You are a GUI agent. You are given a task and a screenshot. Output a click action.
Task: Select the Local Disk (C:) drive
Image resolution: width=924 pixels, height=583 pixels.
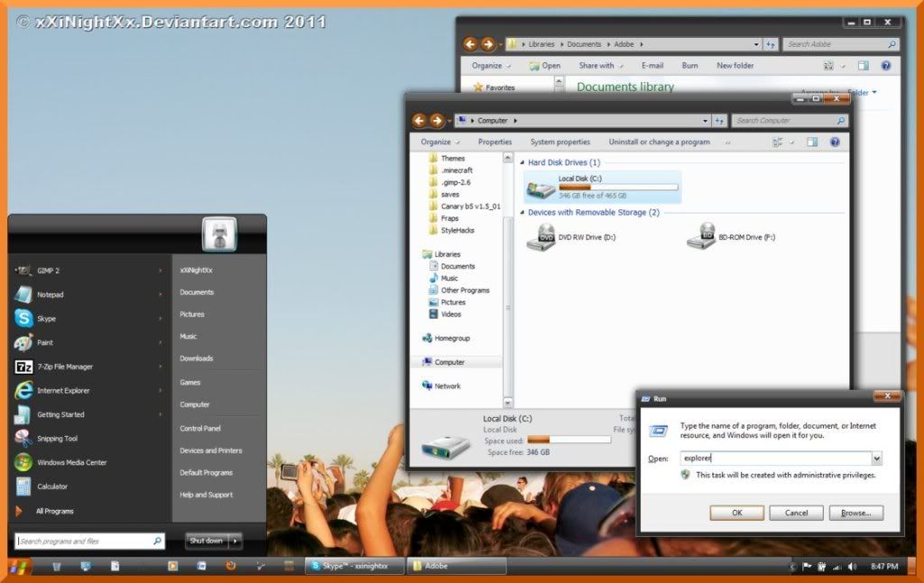(602, 187)
